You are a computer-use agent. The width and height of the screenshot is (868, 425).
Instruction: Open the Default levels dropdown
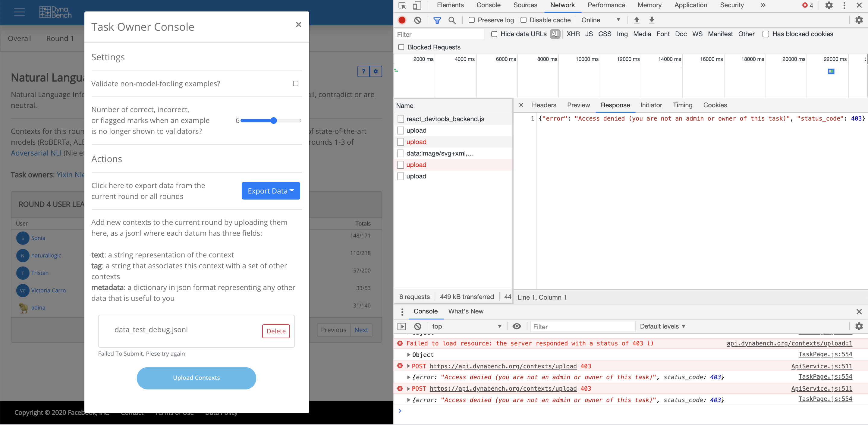(x=662, y=326)
